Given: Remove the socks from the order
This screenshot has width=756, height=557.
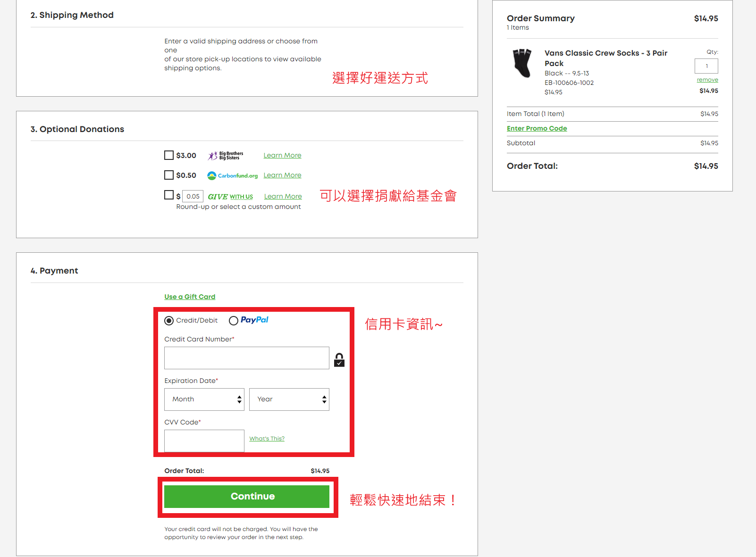Looking at the screenshot, I should pos(707,80).
